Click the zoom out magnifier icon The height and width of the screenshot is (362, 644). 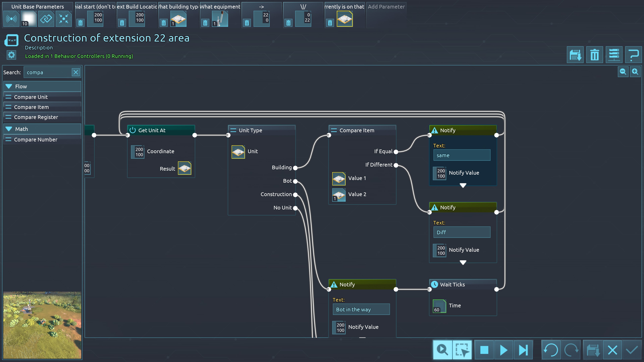click(623, 72)
